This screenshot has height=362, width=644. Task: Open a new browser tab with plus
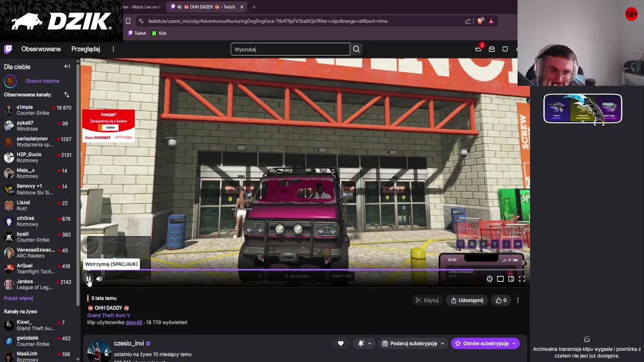click(254, 7)
